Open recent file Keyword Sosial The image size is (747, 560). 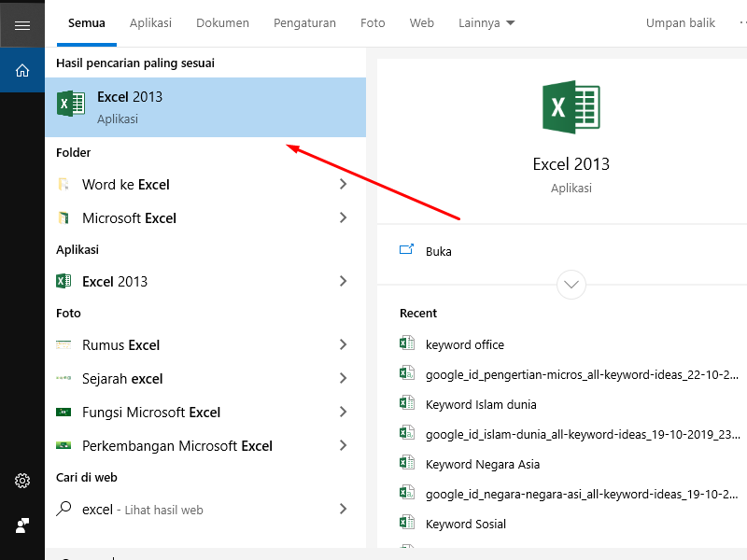click(465, 525)
